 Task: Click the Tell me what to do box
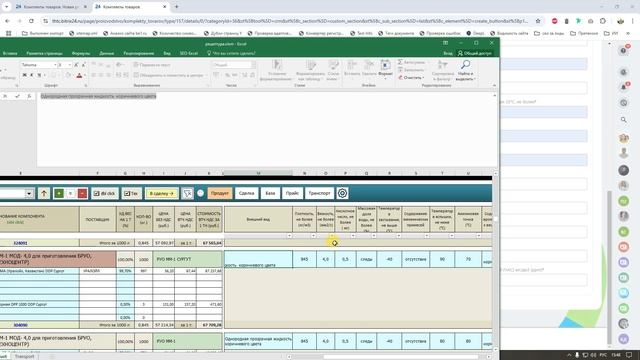click(231, 53)
